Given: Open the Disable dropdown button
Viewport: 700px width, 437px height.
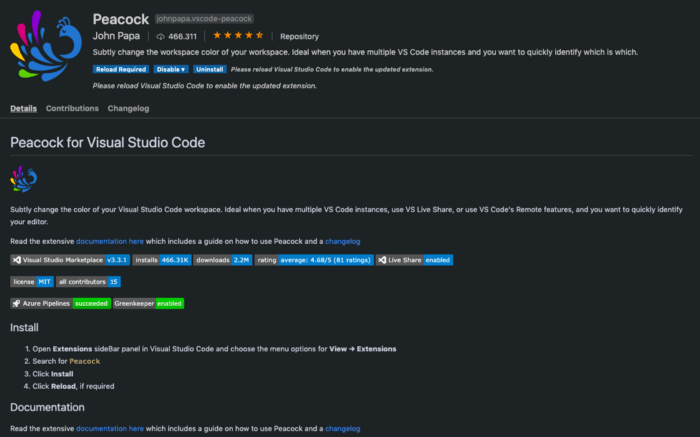Looking at the screenshot, I should pos(171,69).
